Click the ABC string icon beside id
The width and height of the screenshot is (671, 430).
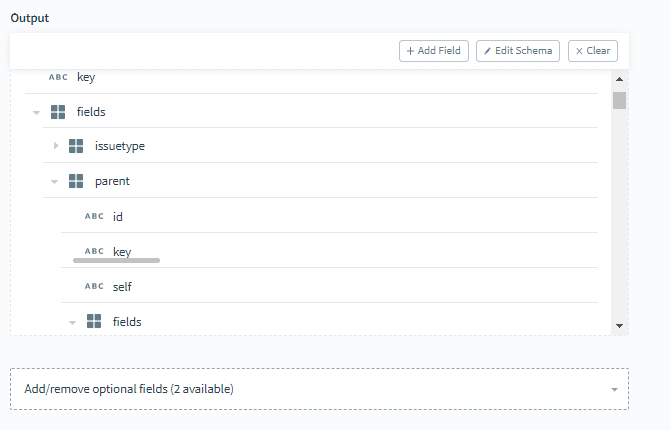(94, 216)
